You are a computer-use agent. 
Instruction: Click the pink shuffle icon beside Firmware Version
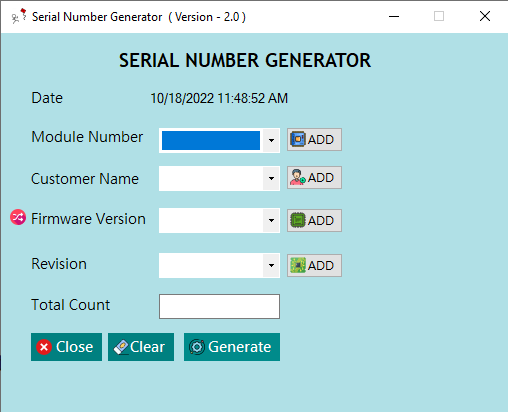click(x=18, y=217)
